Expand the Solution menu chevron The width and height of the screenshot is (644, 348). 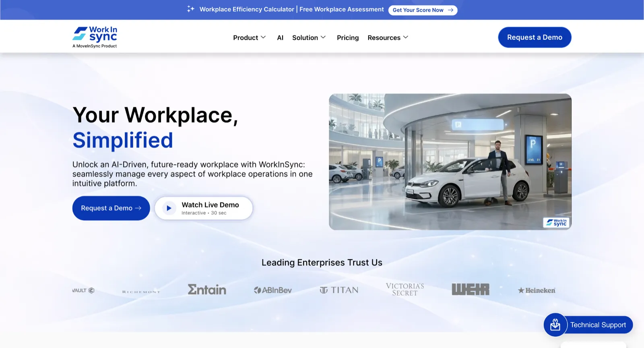(323, 37)
